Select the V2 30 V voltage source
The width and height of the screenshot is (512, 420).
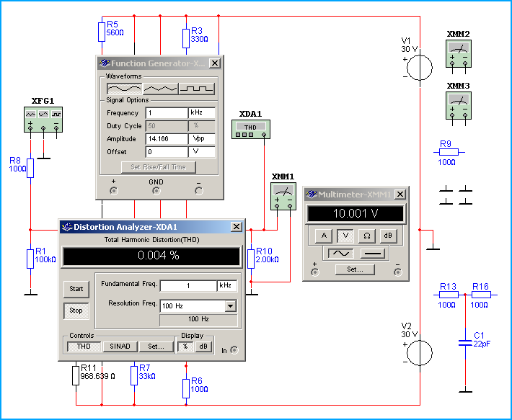point(420,352)
